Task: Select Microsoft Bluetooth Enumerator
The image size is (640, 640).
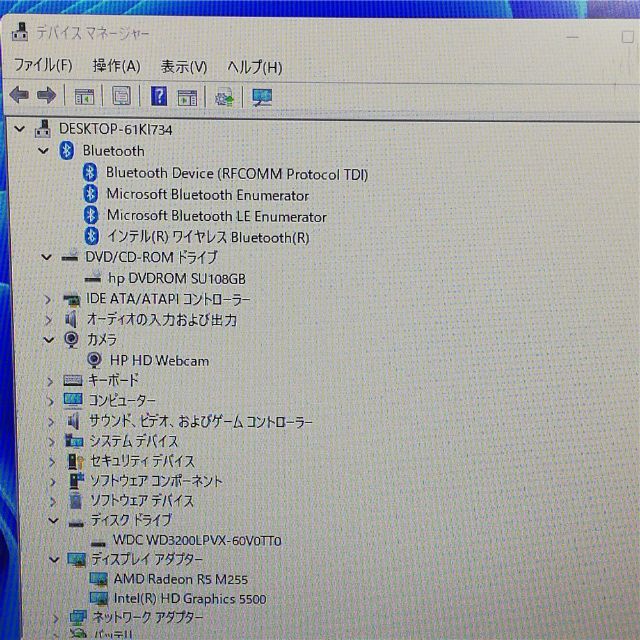Action: click(x=207, y=195)
